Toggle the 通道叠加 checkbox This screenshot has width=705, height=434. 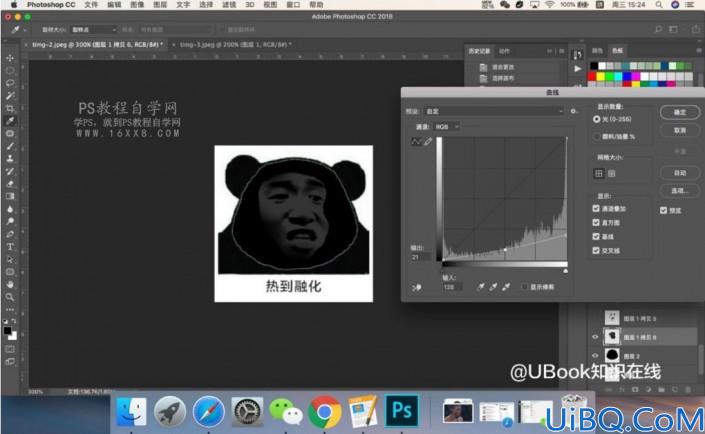tap(596, 209)
